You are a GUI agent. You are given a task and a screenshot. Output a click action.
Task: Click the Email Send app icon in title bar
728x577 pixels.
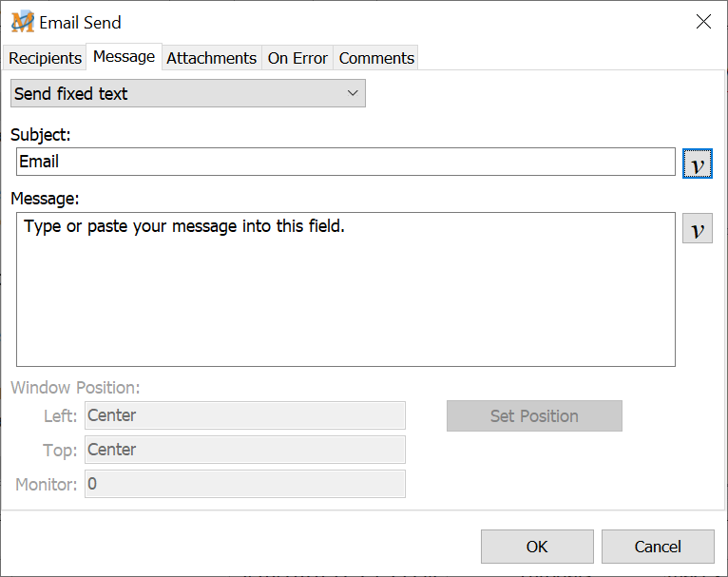(23, 22)
